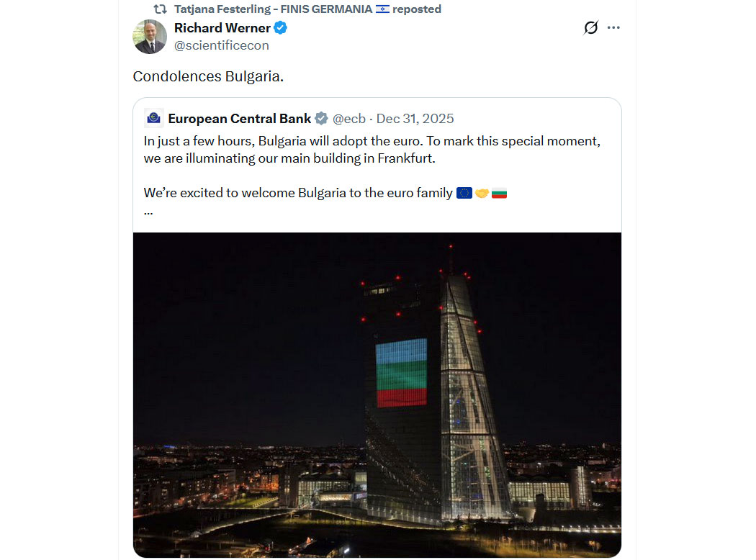Click the repost arrows icon above the post
756x560 pixels.
pos(161,9)
